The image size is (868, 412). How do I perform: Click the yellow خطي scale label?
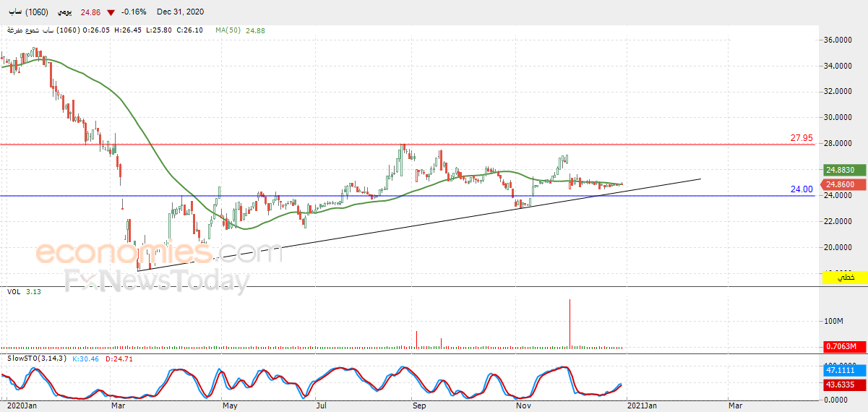[845, 278]
